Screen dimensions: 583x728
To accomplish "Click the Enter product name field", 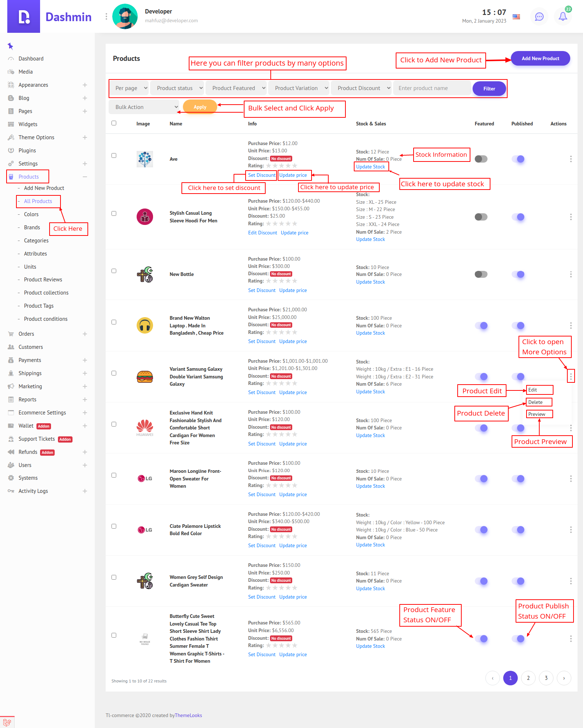I will pos(431,88).
